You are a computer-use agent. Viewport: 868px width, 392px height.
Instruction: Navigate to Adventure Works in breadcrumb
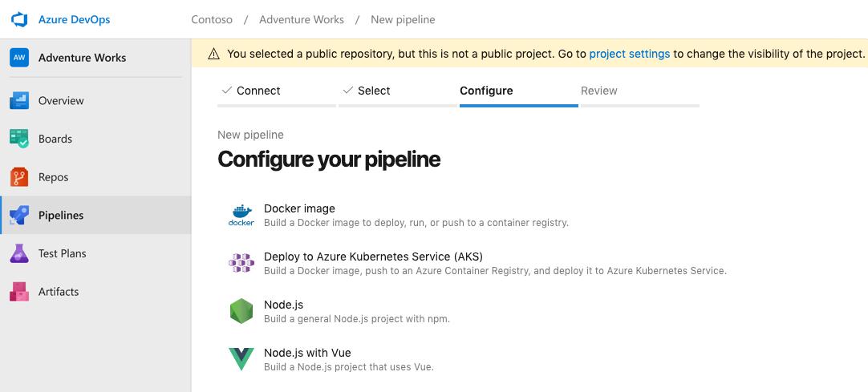coord(302,19)
